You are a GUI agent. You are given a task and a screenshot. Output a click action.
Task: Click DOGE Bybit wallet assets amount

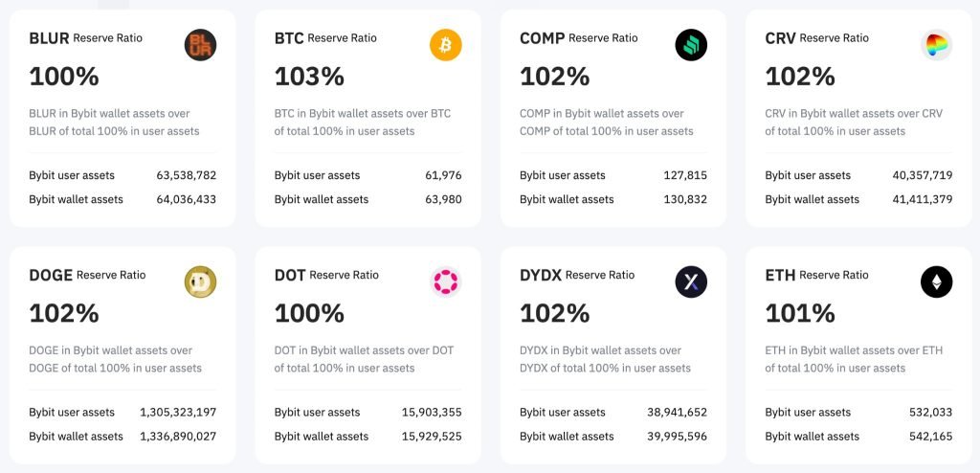(178, 437)
